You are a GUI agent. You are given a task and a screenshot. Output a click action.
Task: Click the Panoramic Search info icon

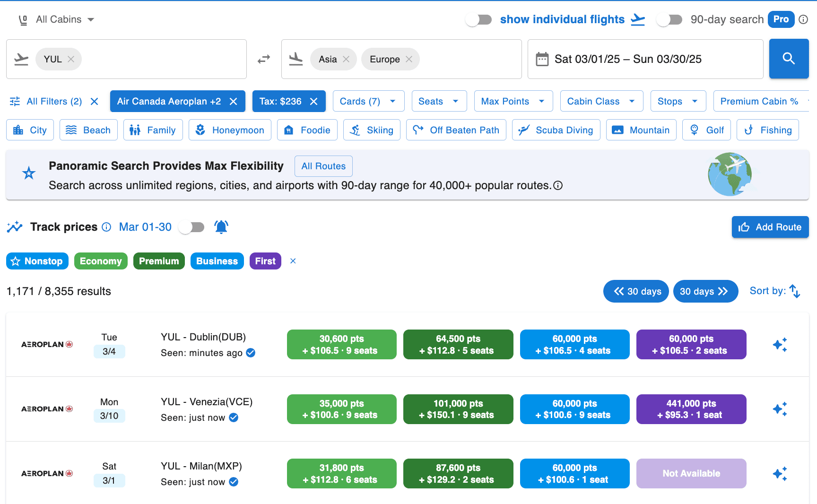click(558, 185)
